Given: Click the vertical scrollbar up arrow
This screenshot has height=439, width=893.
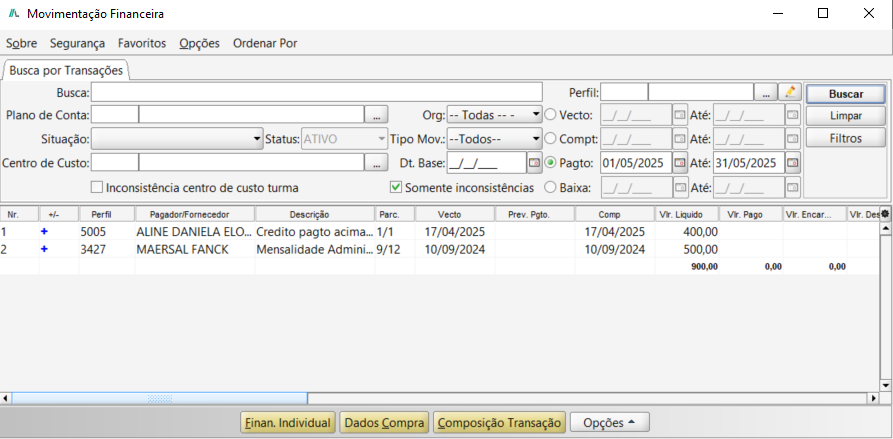Looking at the screenshot, I should pyautogui.click(x=885, y=228).
